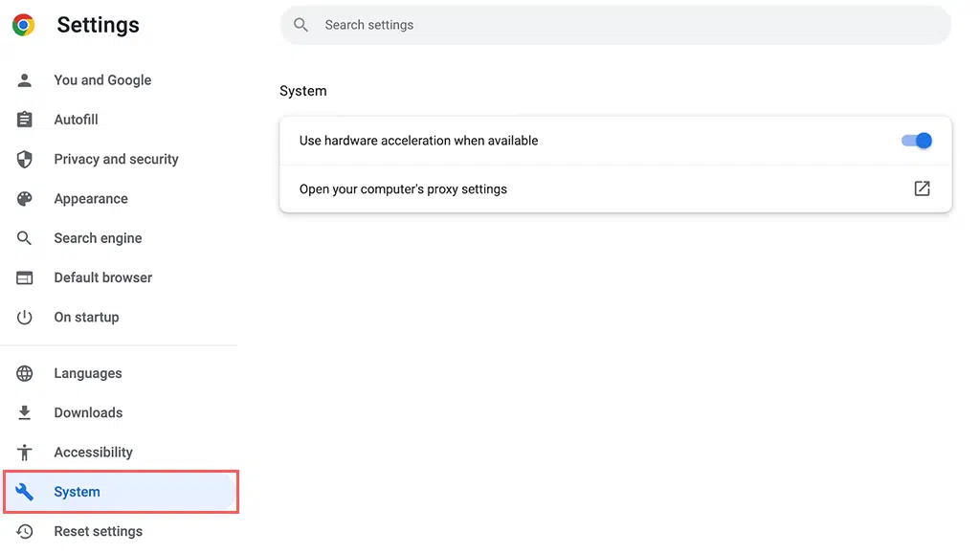
Task: Click the Languages globe icon
Action: point(25,374)
